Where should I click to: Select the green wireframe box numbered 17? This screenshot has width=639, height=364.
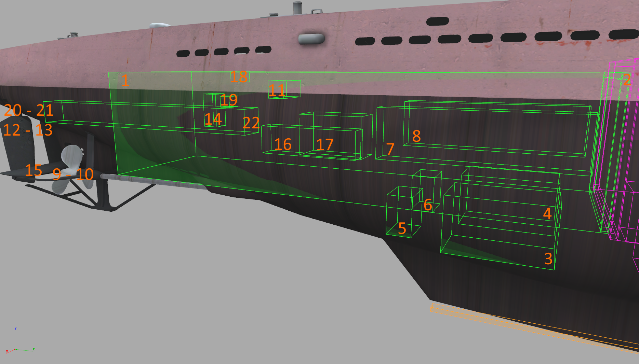coord(336,135)
